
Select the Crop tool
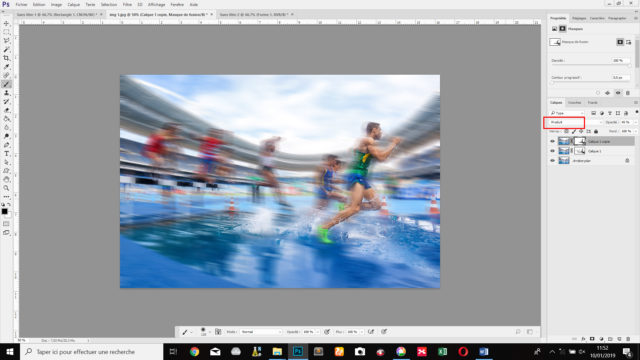(6, 58)
